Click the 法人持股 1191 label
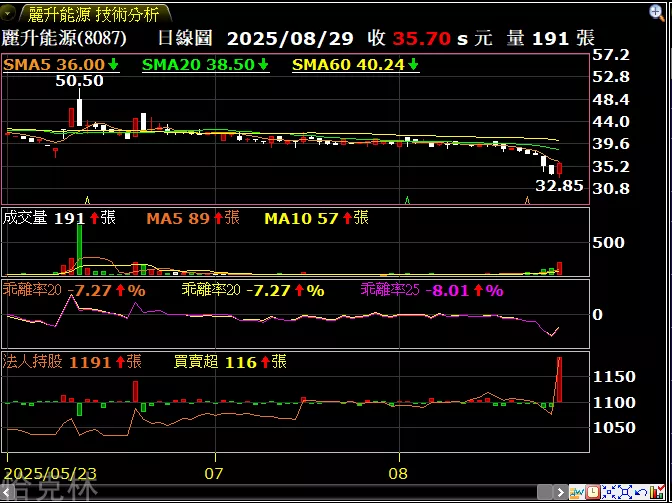Image resolution: width=672 pixels, height=503 pixels. 72,362
